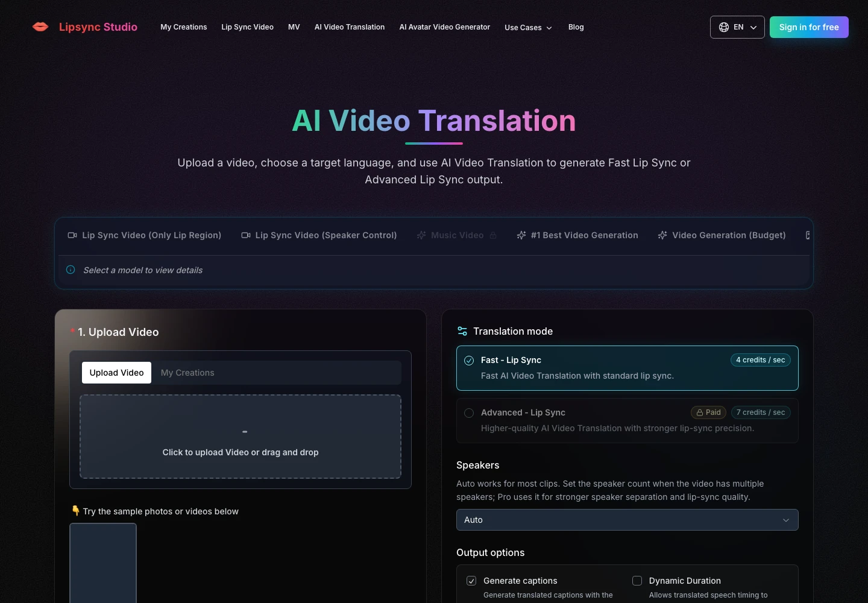Click the Sign in for free button
Screen dimensions: 868x603
pos(809,27)
